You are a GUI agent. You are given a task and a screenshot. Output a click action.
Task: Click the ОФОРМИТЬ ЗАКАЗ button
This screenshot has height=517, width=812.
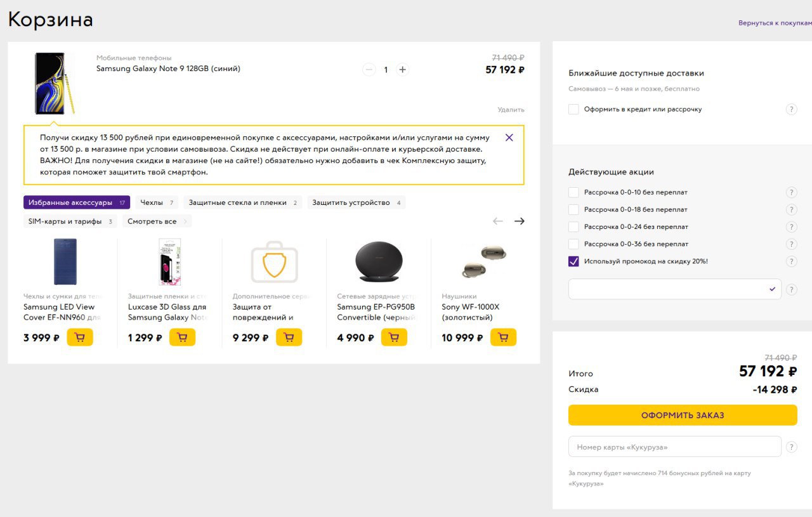(x=683, y=416)
